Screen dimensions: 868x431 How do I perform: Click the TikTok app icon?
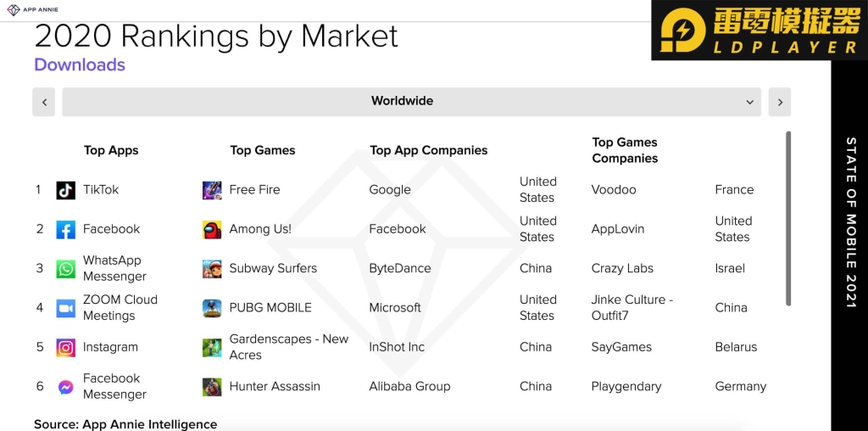pos(66,190)
